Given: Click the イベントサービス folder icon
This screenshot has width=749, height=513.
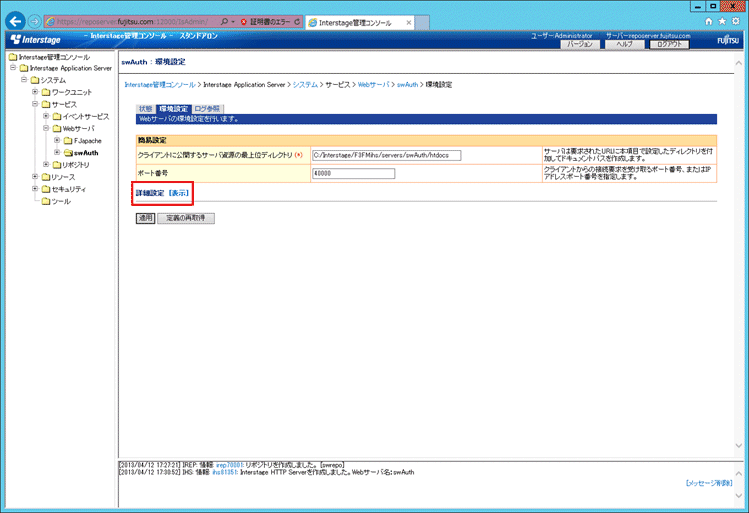Looking at the screenshot, I should (x=57, y=116).
